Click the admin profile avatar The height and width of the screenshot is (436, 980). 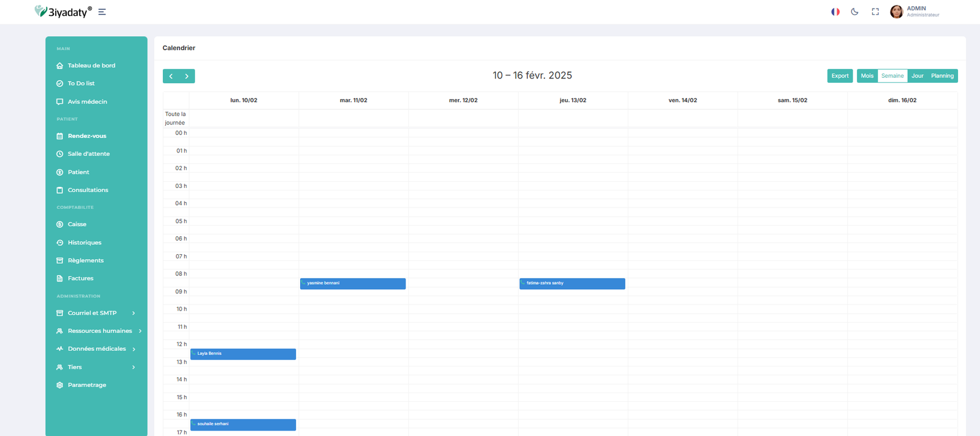(896, 12)
